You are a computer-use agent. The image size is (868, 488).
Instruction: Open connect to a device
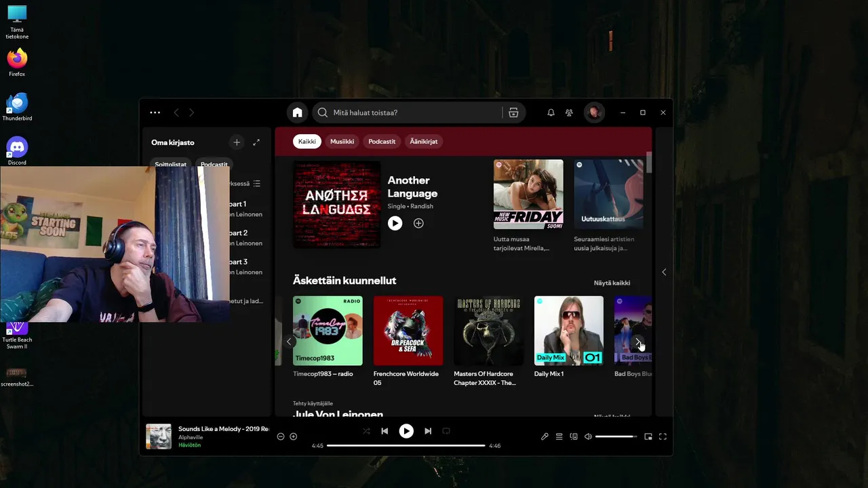pyautogui.click(x=574, y=436)
